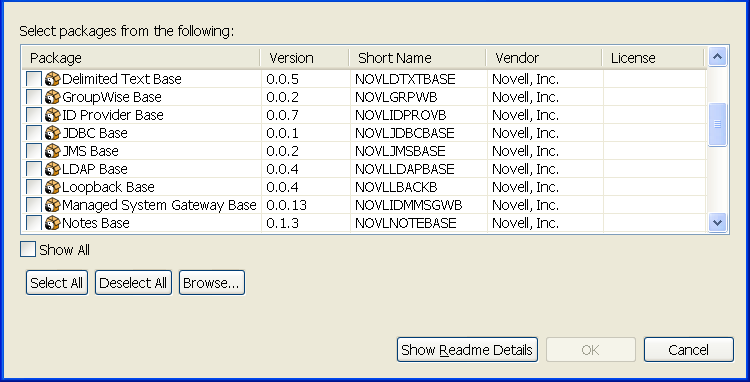Select the GroupWise Base row name
Viewport: 750px width, 382px height.
coord(112,97)
